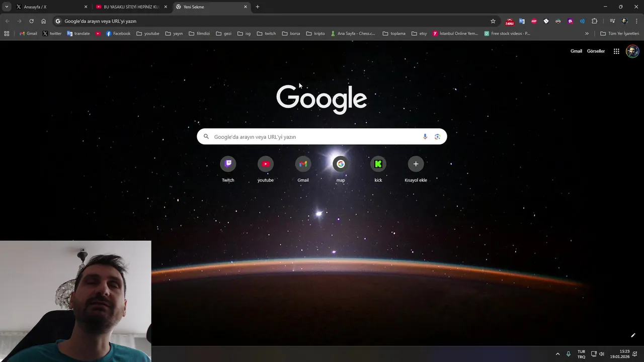This screenshot has height=362, width=644.
Task: Open the Google apps grid
Action: pyautogui.click(x=616, y=51)
